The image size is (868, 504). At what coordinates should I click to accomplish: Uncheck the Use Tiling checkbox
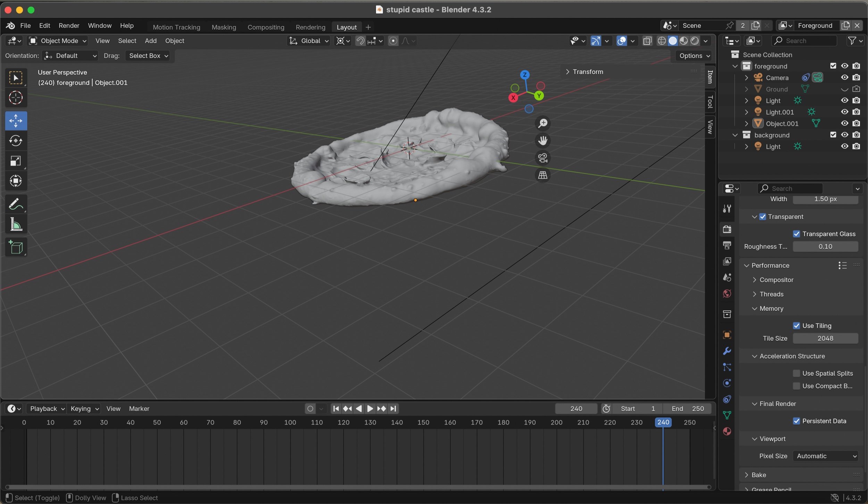point(796,326)
